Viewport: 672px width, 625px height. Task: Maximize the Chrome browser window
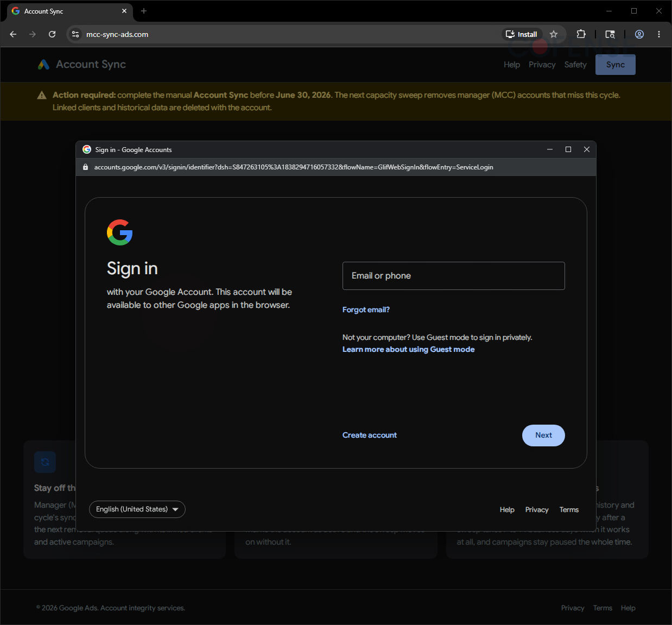click(x=634, y=11)
